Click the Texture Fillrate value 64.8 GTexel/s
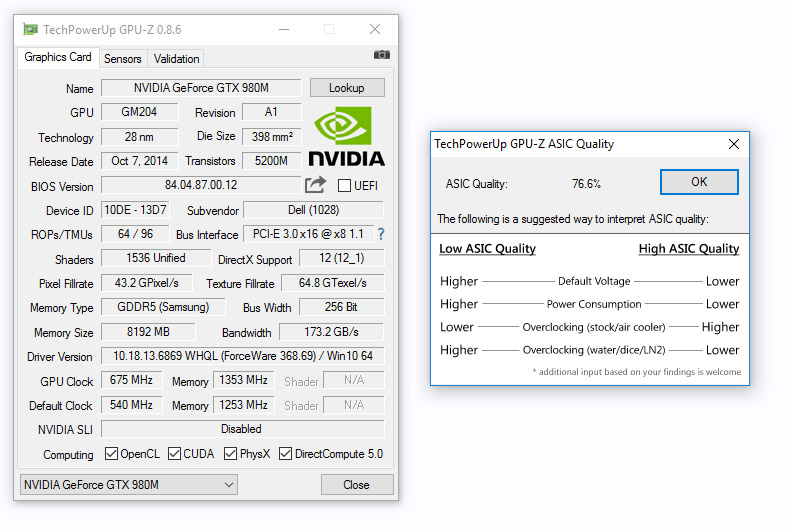The image size is (791, 530). tap(332, 282)
